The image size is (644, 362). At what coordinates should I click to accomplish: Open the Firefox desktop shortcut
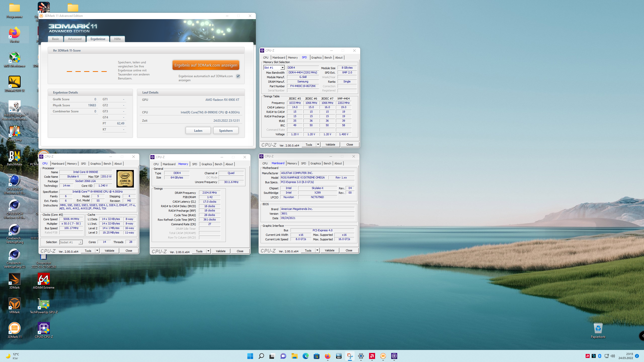pyautogui.click(x=14, y=35)
